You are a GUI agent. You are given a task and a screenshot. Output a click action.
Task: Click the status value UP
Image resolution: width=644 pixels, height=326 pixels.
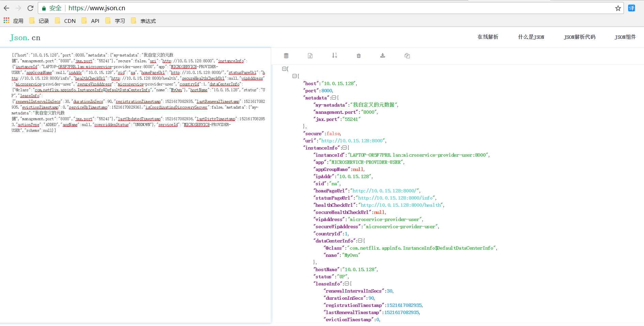342,277
